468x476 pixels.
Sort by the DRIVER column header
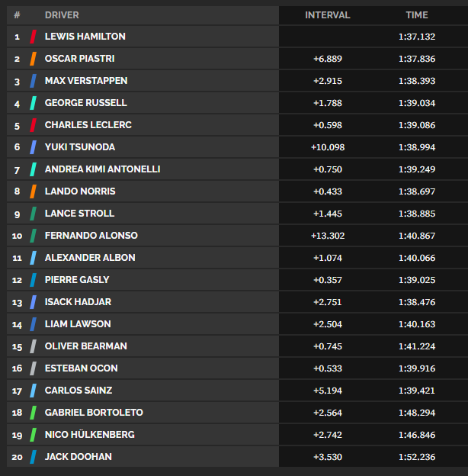click(x=62, y=15)
